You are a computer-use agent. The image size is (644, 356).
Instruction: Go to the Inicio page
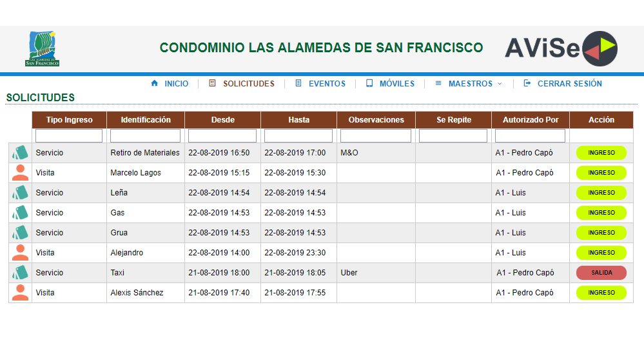pos(170,84)
